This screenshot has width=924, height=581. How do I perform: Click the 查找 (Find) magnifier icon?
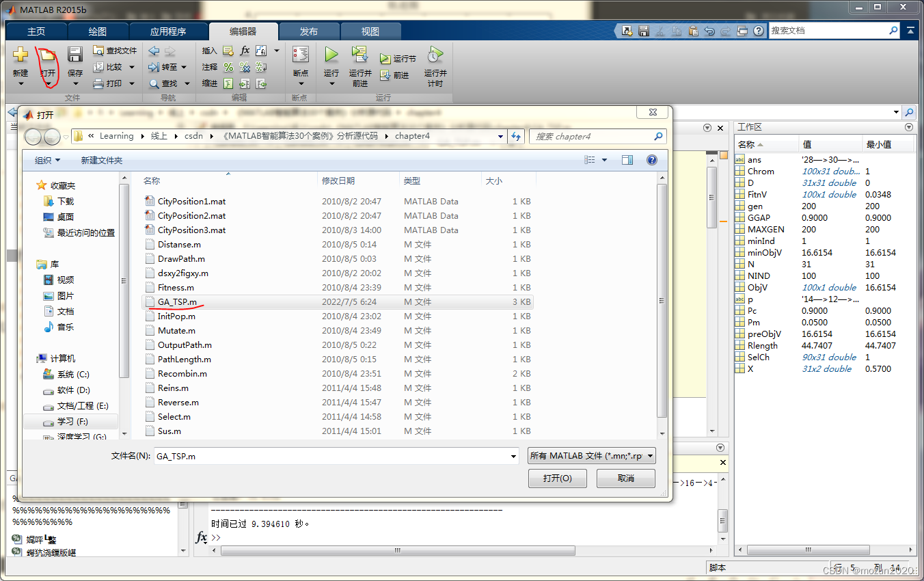[x=154, y=83]
